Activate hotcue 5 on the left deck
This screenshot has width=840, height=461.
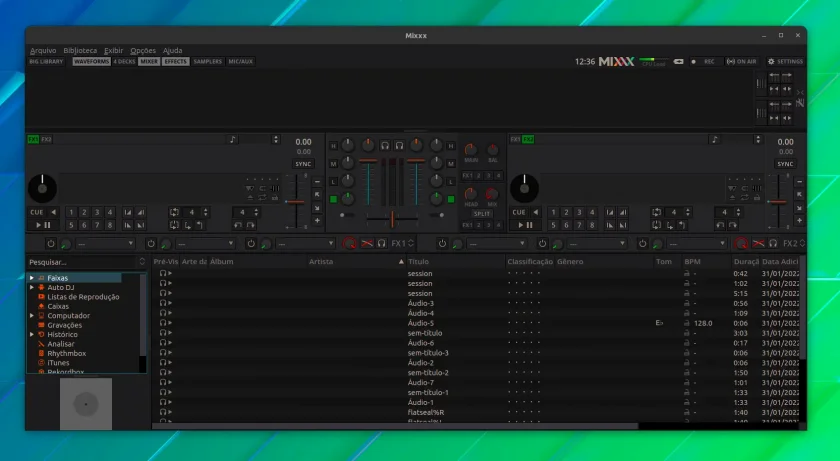pos(71,225)
